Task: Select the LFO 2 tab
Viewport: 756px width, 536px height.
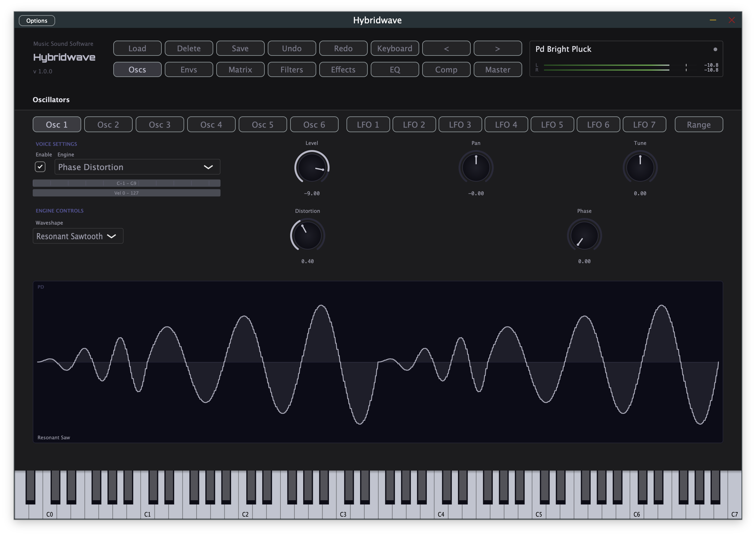Action: pyautogui.click(x=414, y=124)
